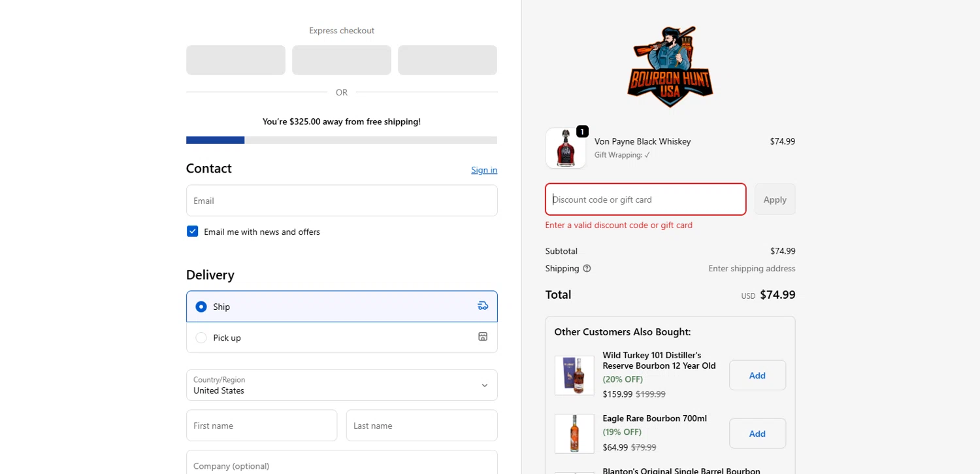Click the 'Enter a valid discount code' error message
The width and height of the screenshot is (980, 474).
pos(619,225)
